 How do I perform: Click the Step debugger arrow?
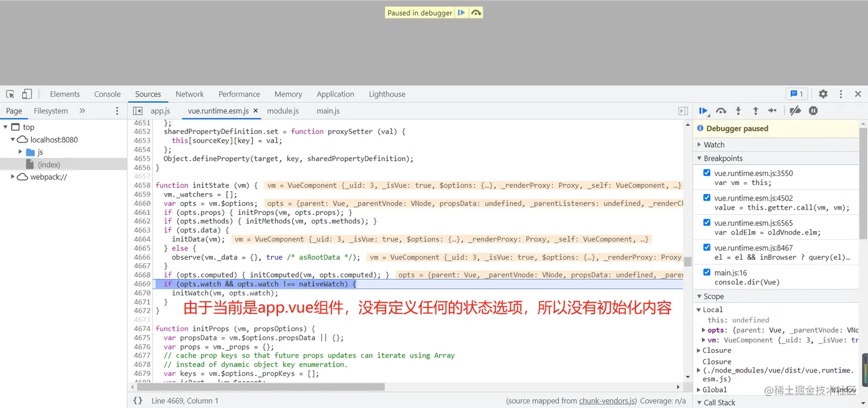[x=773, y=111]
